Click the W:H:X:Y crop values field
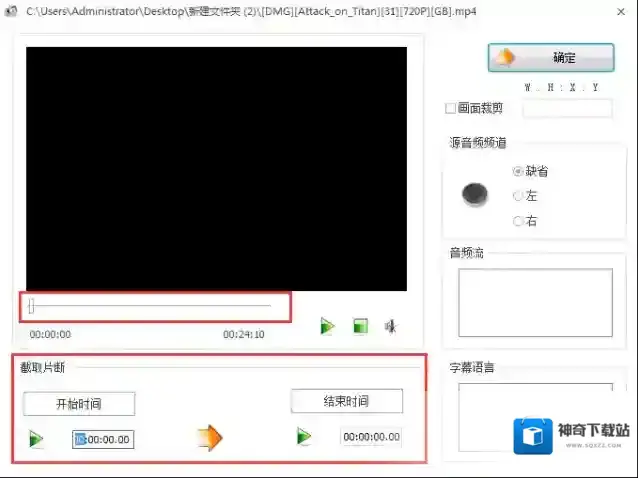The width and height of the screenshot is (638, 478). [567, 108]
